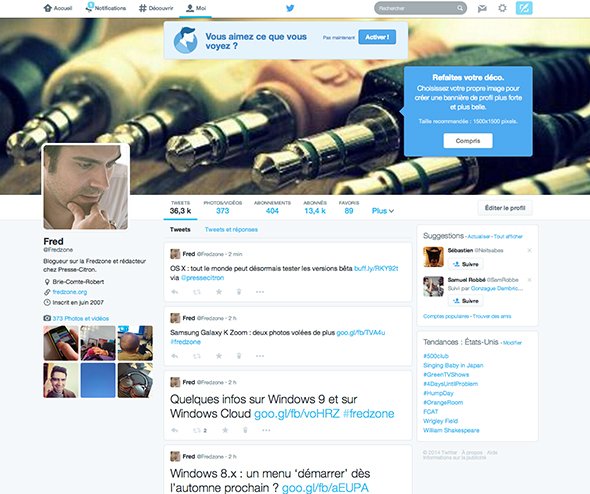
Task: Dismiss the Sébastien suggestion
Action: pyautogui.click(x=529, y=250)
